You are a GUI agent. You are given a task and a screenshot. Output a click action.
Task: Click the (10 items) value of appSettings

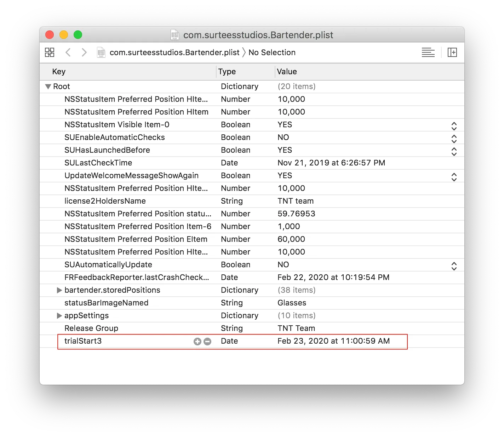pyautogui.click(x=297, y=315)
